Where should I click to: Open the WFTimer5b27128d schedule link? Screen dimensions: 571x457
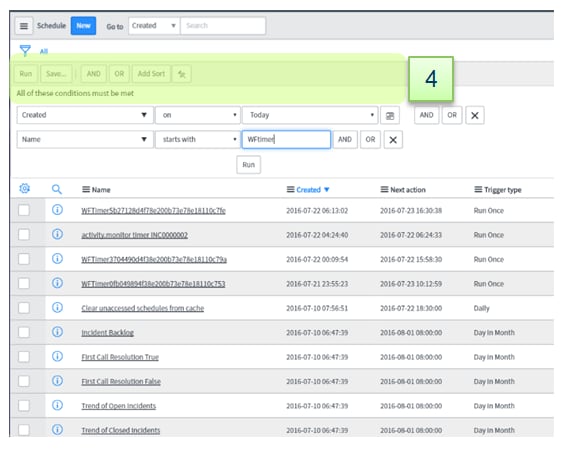click(x=153, y=211)
